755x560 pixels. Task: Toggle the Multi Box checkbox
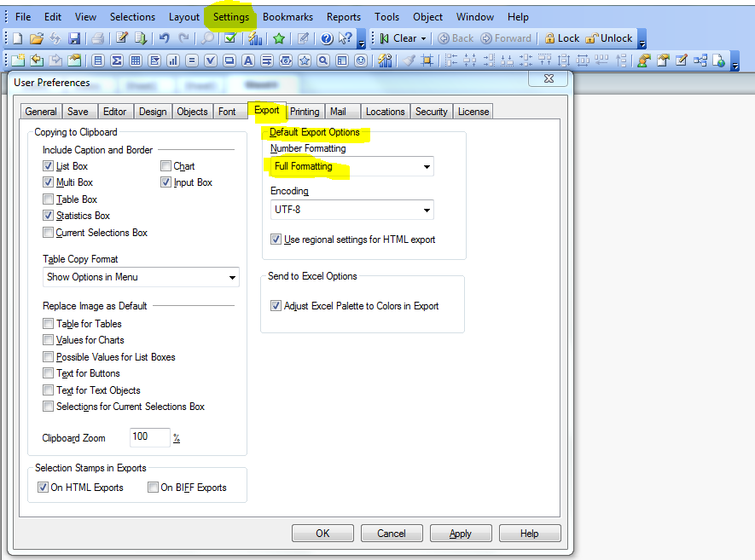pos(48,182)
